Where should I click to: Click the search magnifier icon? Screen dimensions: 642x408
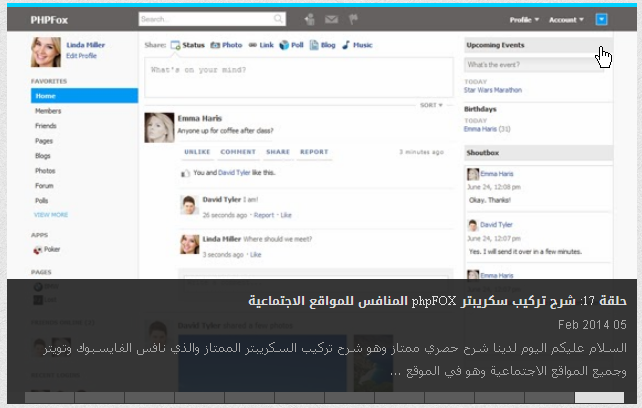278,19
